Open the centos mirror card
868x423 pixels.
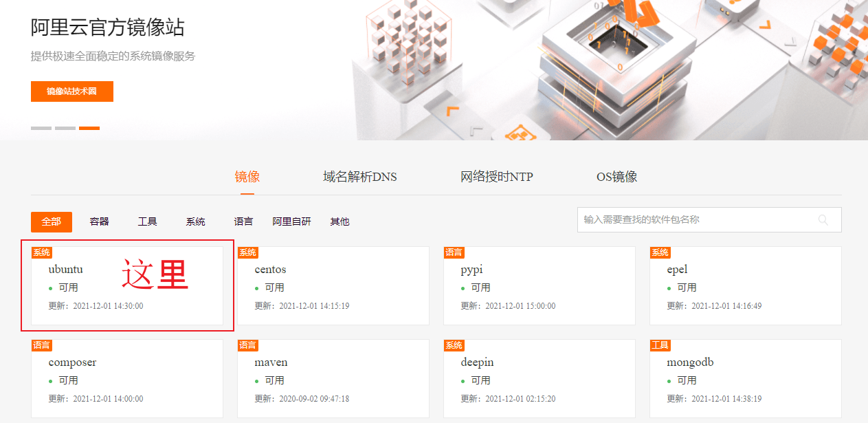(333, 285)
